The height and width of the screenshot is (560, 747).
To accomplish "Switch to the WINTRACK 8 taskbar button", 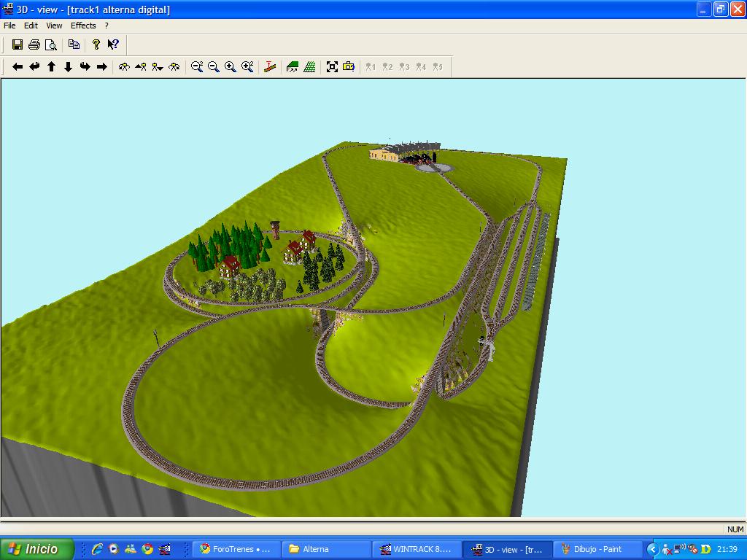I will (x=417, y=549).
